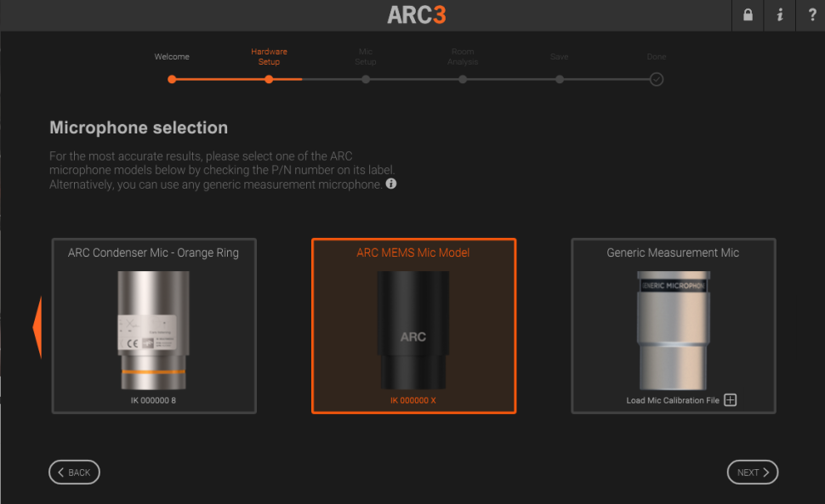
Task: Jump to the Mic Setup step
Action: [x=366, y=57]
